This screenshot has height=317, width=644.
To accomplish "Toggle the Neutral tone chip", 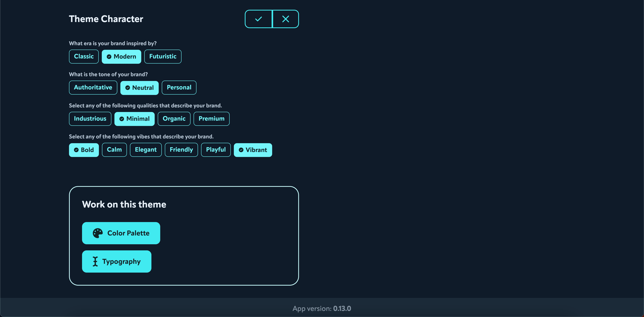I will point(140,88).
